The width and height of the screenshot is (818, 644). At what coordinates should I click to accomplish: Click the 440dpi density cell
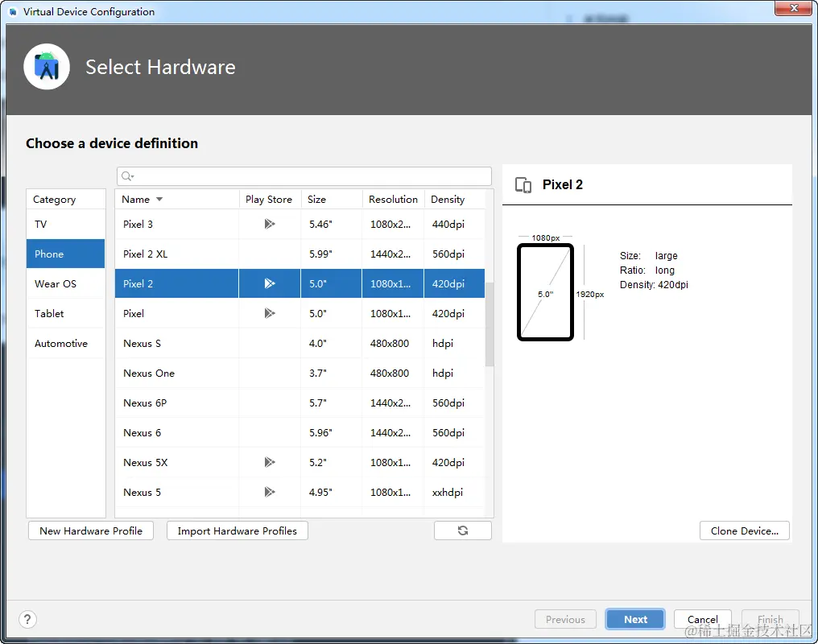coord(454,225)
